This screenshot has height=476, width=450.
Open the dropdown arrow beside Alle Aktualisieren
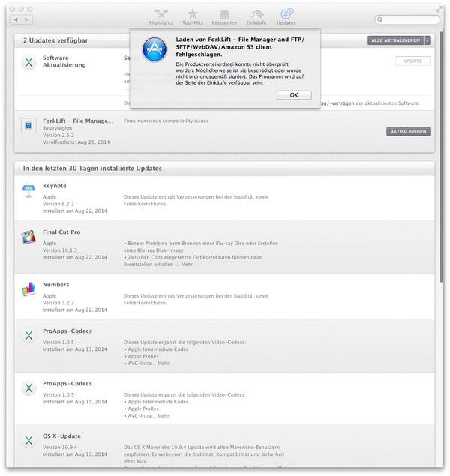coord(427,40)
